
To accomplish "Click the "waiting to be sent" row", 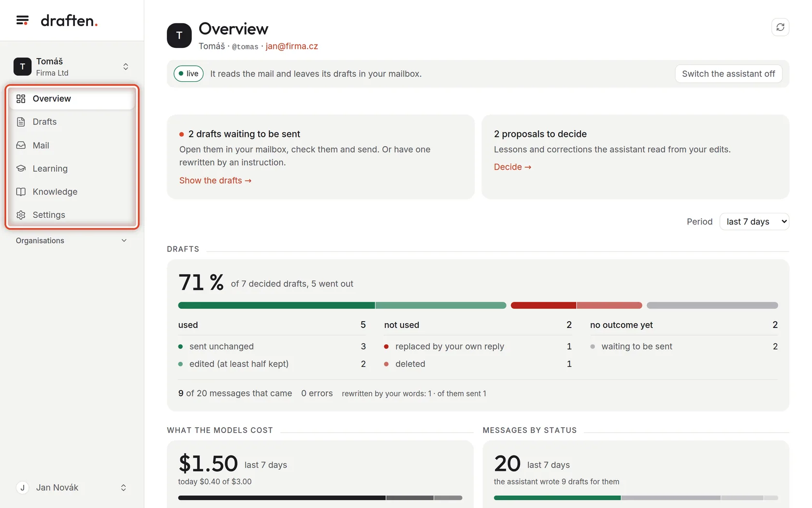I will [x=684, y=346].
